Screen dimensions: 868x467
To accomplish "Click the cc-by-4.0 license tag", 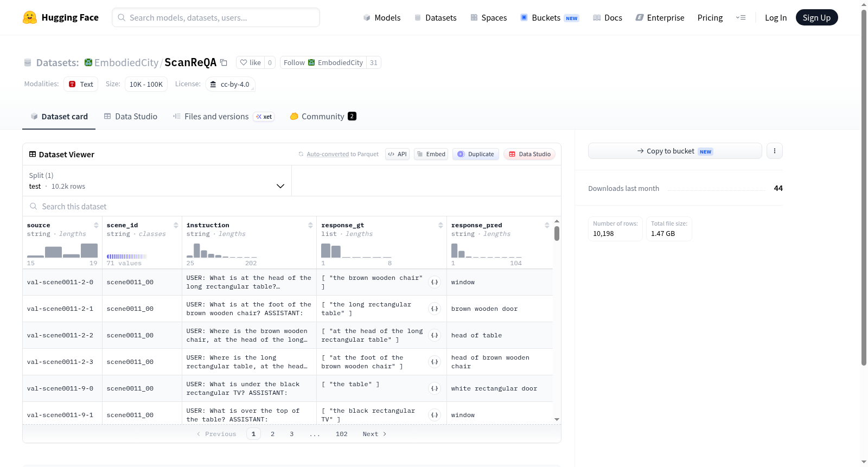I will click(x=230, y=84).
